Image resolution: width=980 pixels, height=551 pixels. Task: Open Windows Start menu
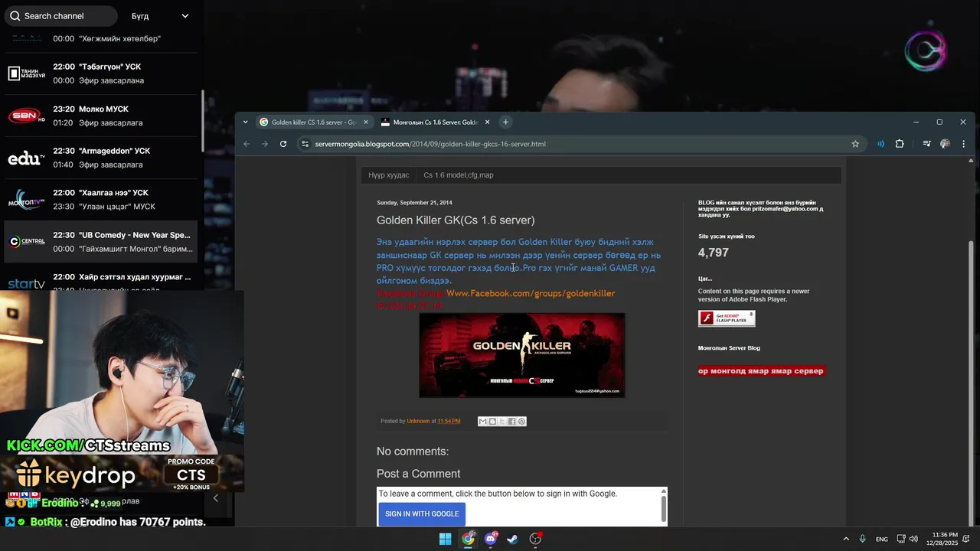tap(445, 539)
